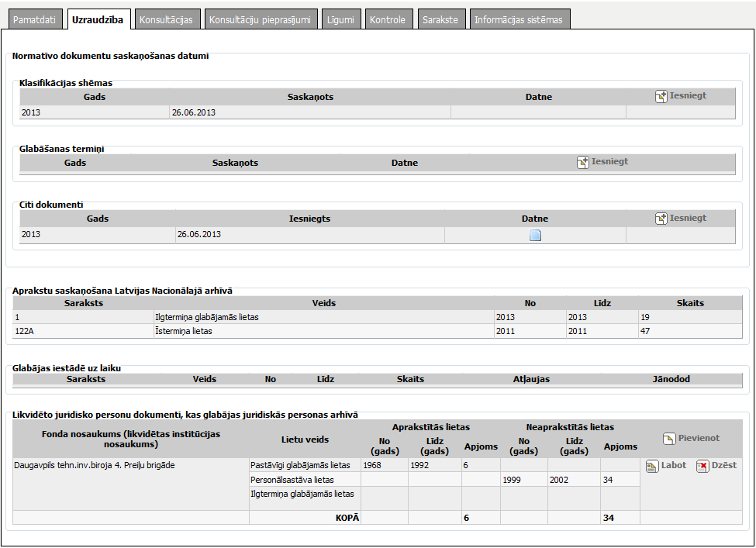
Task: Open the Kontrole tab
Action: (x=388, y=20)
